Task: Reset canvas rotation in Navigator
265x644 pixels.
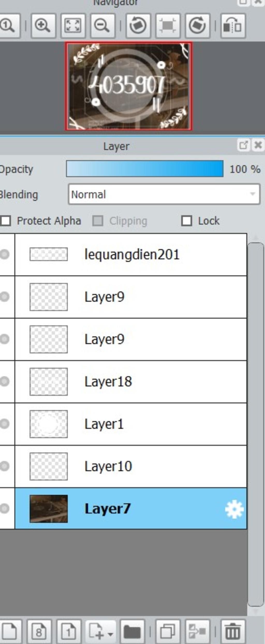Action: pos(168,26)
